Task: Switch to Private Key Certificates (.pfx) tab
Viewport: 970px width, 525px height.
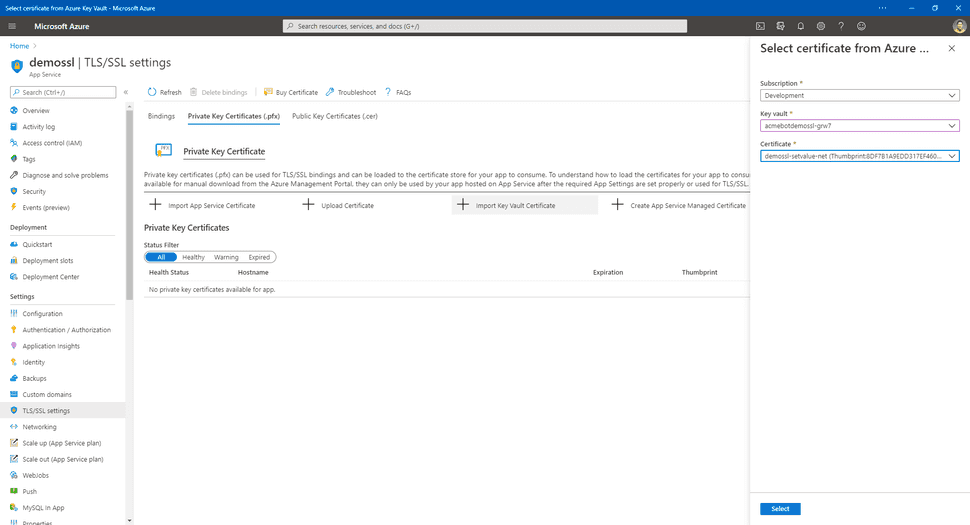Action: pos(234,116)
